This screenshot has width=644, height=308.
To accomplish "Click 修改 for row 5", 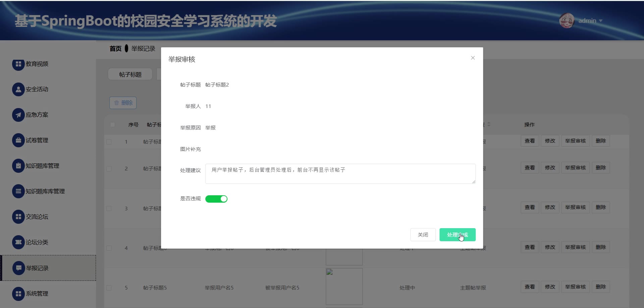I will 550,287.
